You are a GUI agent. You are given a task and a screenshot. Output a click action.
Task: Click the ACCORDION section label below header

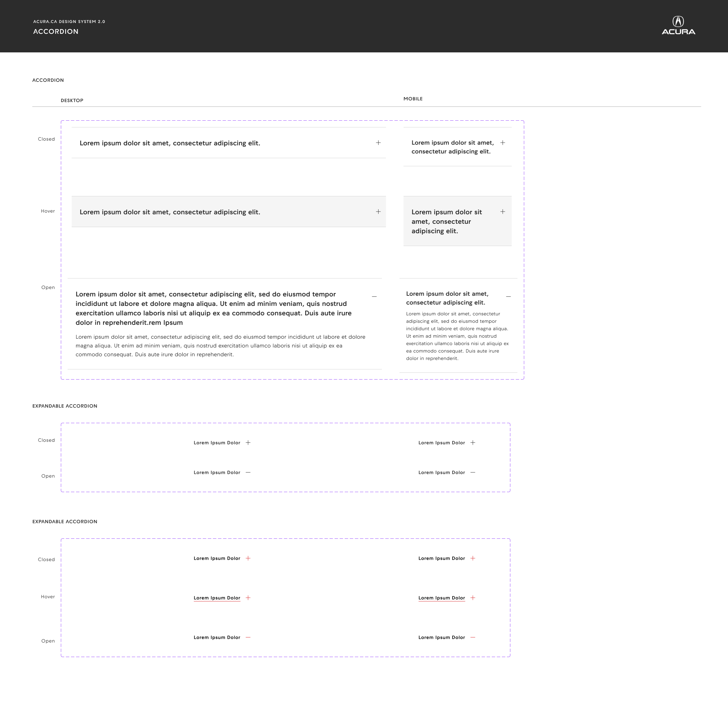pyautogui.click(x=48, y=80)
